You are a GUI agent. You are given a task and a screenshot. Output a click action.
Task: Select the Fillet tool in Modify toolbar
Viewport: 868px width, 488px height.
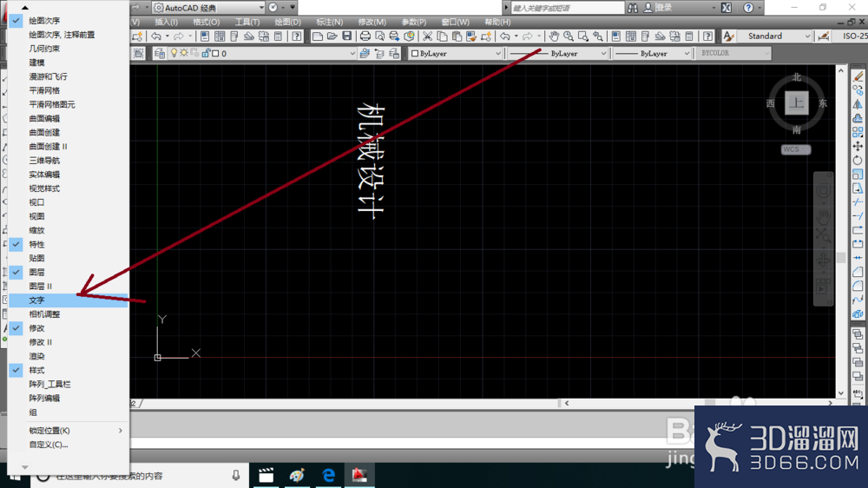(858, 286)
